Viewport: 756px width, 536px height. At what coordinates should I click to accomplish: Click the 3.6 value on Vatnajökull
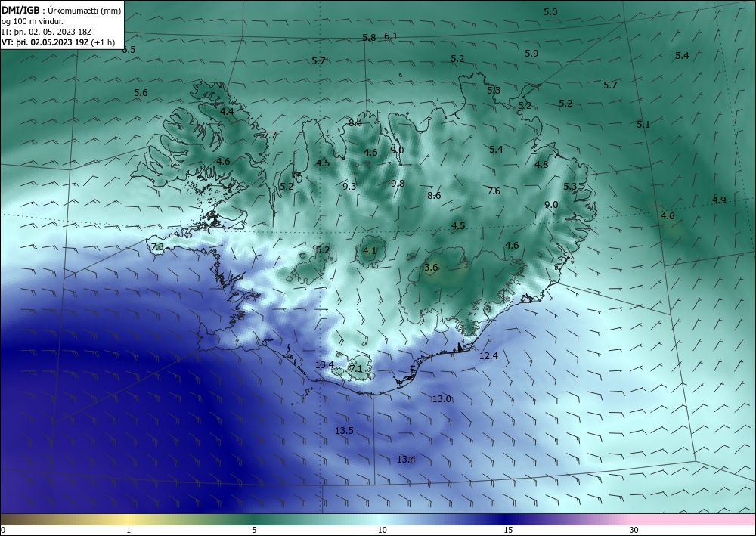pyautogui.click(x=431, y=268)
